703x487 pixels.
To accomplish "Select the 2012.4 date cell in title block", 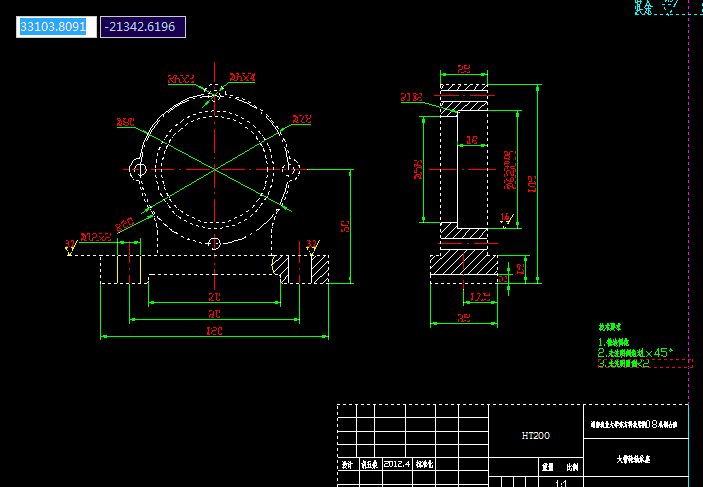I will (x=397, y=464).
